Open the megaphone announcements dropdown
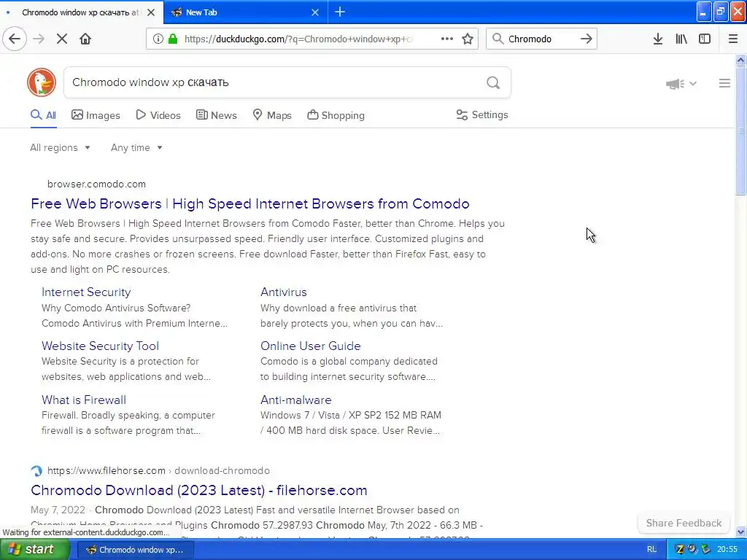Image resolution: width=747 pixels, height=560 pixels. click(x=681, y=84)
